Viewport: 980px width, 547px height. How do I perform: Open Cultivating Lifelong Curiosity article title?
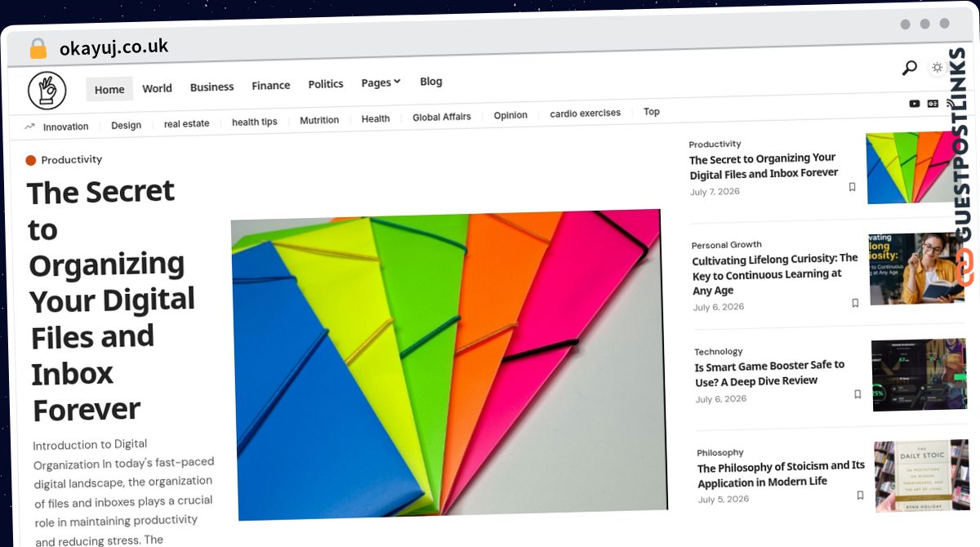(x=775, y=273)
